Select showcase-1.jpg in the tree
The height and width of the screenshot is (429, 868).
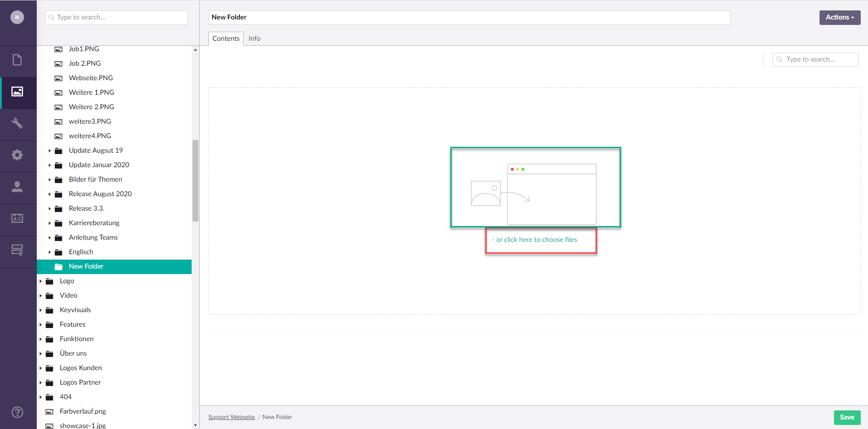point(82,425)
